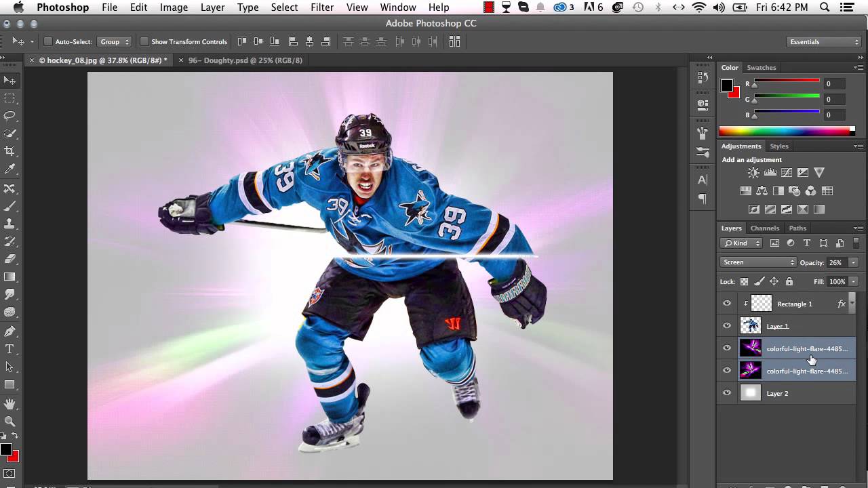
Task: Toggle lock image pixels
Action: click(x=759, y=281)
